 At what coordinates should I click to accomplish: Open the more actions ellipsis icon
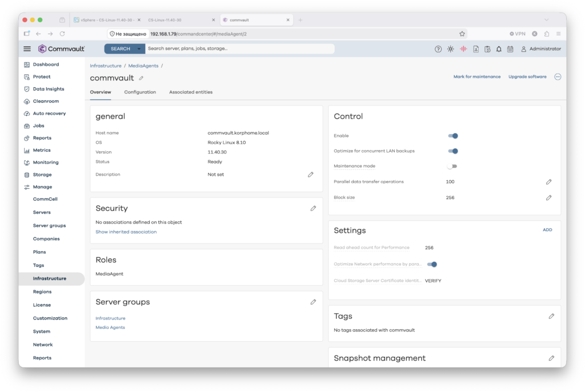558,77
